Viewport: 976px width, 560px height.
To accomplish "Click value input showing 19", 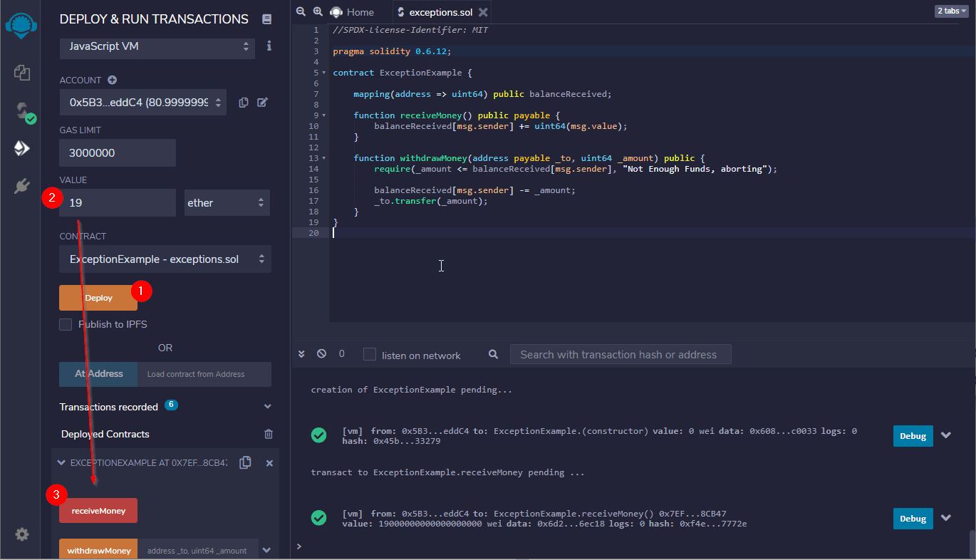I will pos(118,203).
